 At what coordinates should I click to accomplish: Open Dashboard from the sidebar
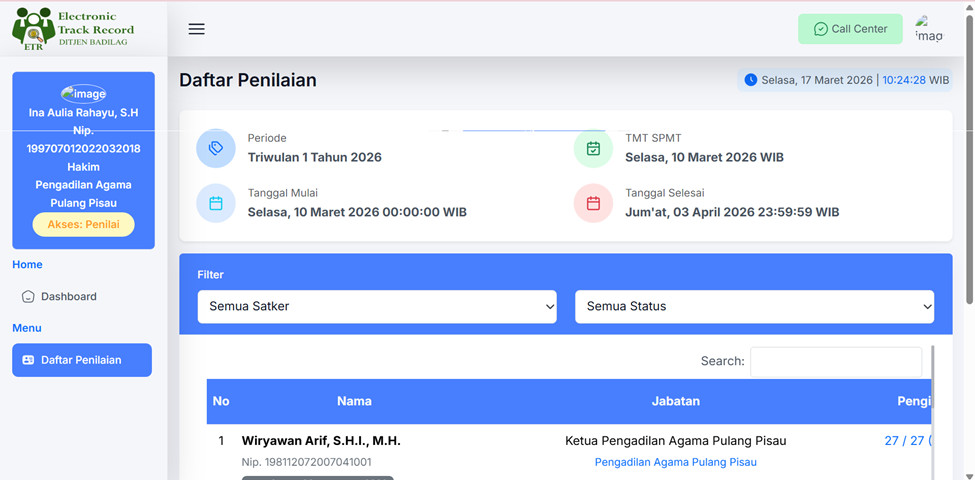pos(69,296)
